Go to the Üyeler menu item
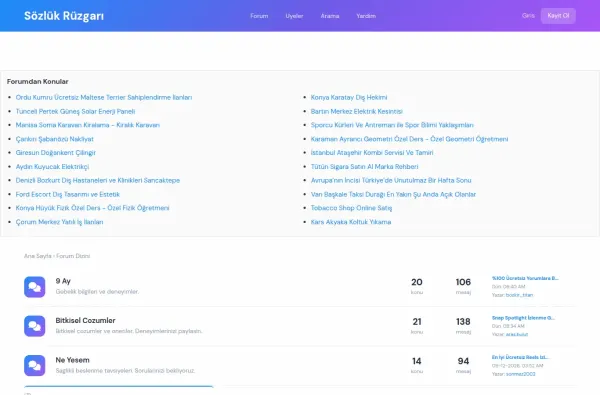600x395 pixels. 294,16
